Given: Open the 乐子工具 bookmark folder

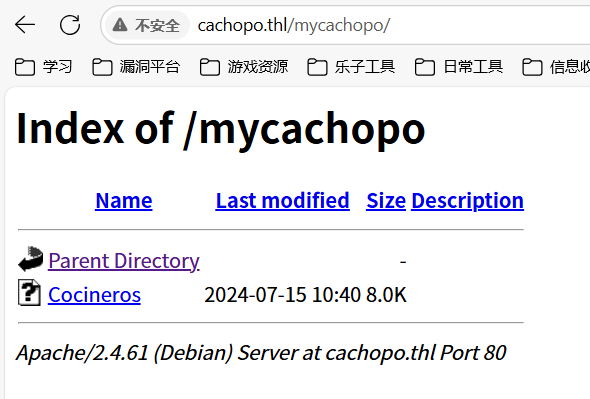Looking at the screenshot, I should tap(351, 67).
